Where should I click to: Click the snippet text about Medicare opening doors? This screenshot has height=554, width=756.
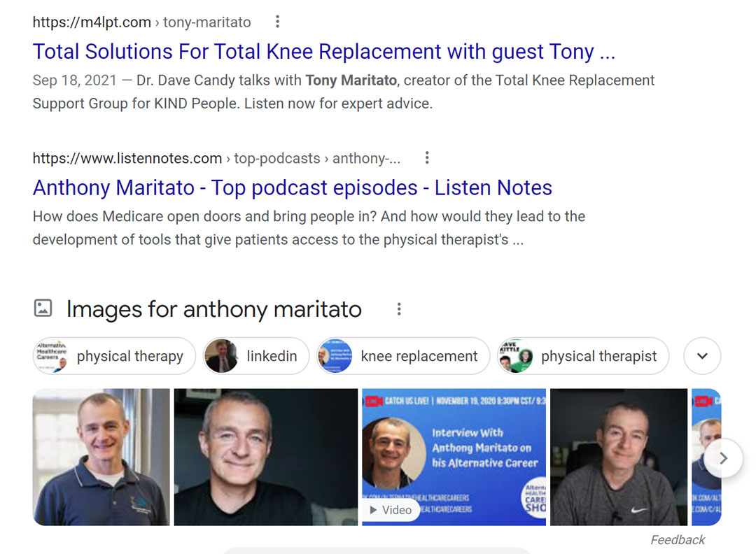pyautogui.click(x=309, y=228)
